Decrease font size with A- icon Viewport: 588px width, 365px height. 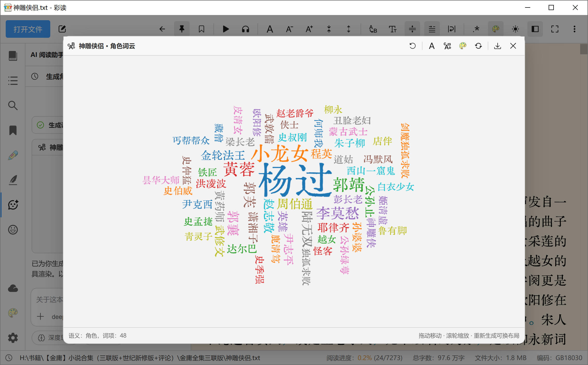click(290, 29)
